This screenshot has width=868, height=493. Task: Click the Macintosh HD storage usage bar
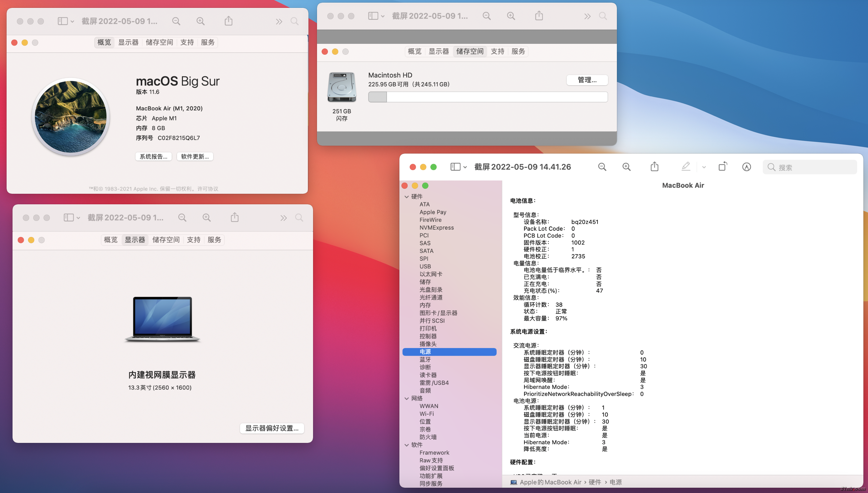[x=488, y=97]
